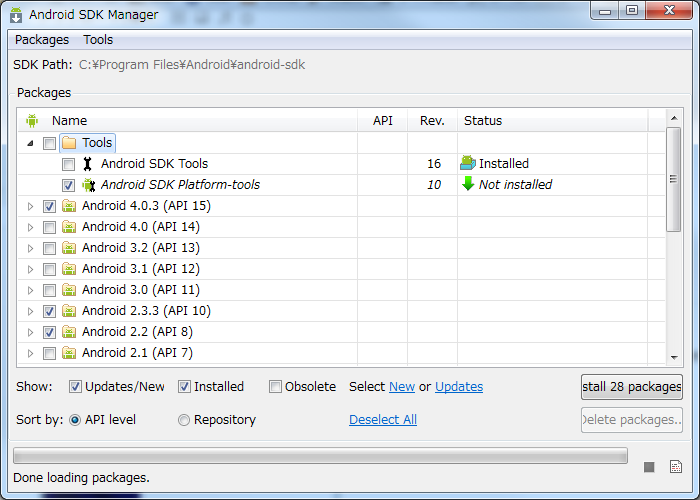Click the Android SDK Platform-tools icon
Viewport: 700px width, 500px height.
(88, 185)
